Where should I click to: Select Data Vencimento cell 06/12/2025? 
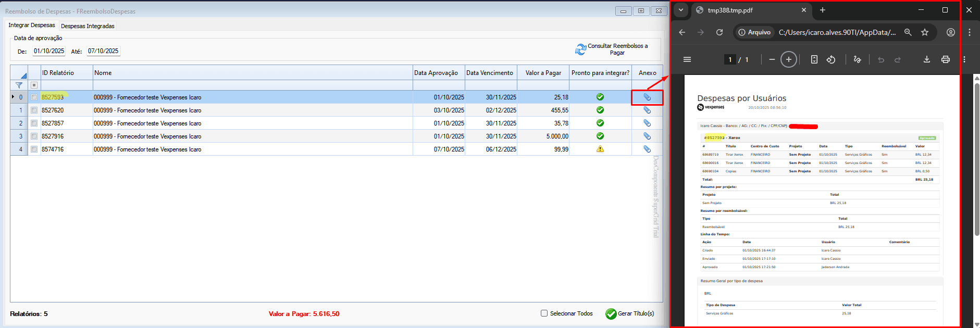[491, 149]
